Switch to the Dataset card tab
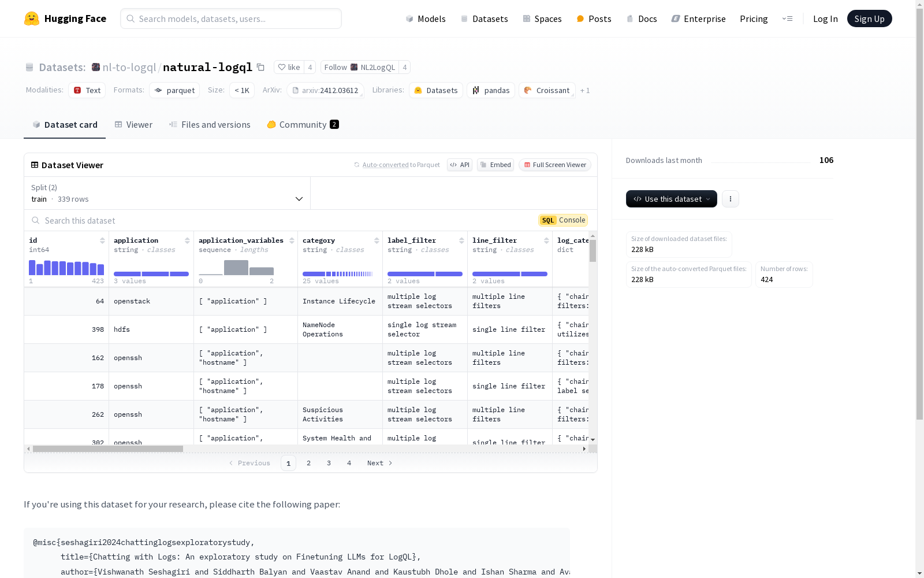The image size is (924, 578). click(65, 125)
